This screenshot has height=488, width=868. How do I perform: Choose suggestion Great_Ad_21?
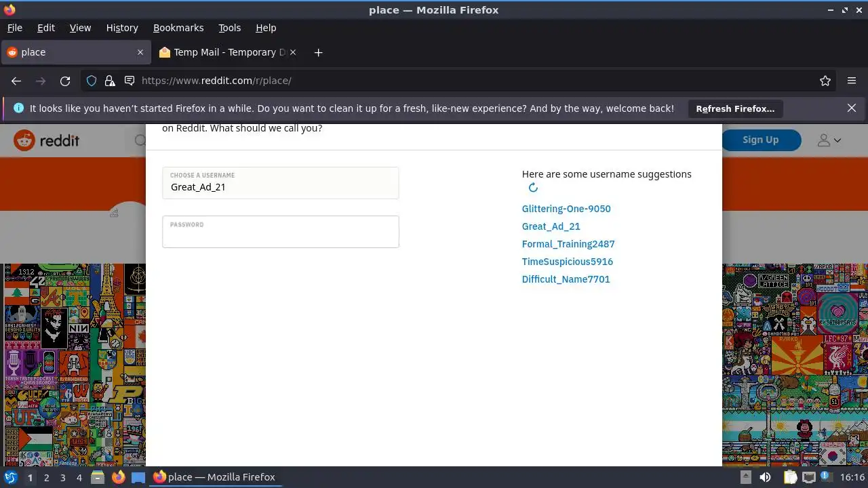click(x=551, y=226)
